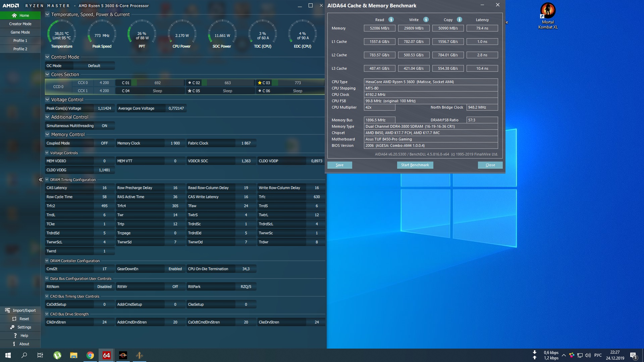Screen dimensions: 644x362
Task: Select Profile 1 in sidebar
Action: pos(20,41)
